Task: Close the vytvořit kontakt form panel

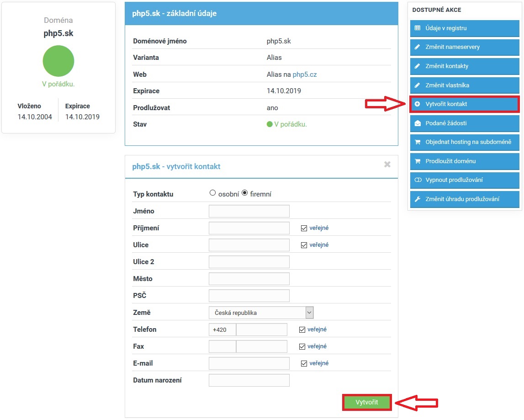Action: (x=387, y=165)
